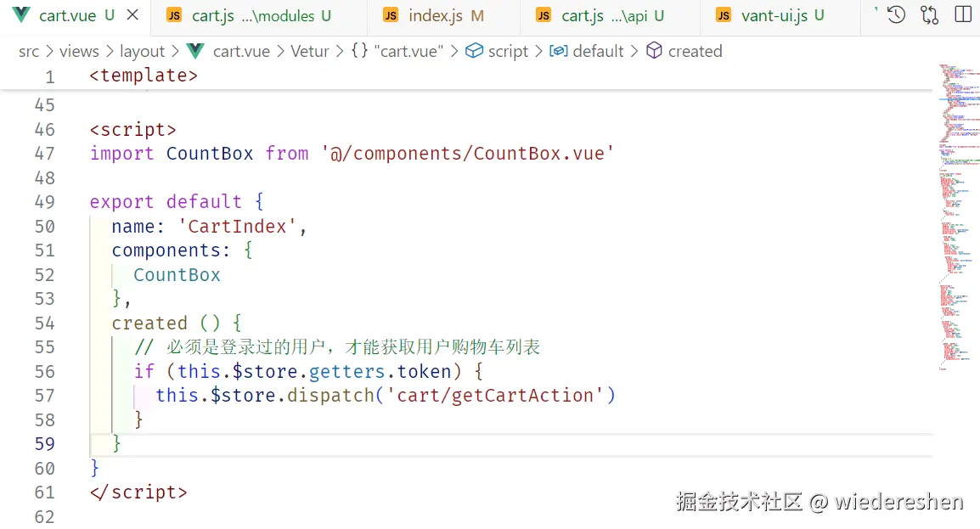Click 'dispatch' method call
The width and height of the screenshot is (980, 529).
pyautogui.click(x=330, y=396)
